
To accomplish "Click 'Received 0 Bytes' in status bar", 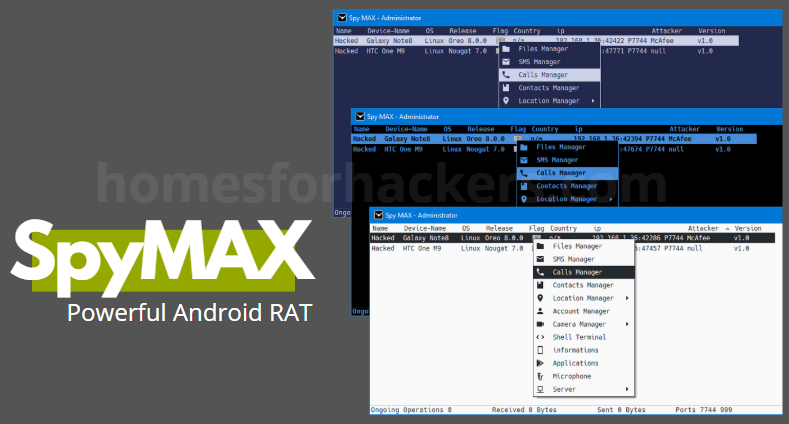I will coord(524,410).
